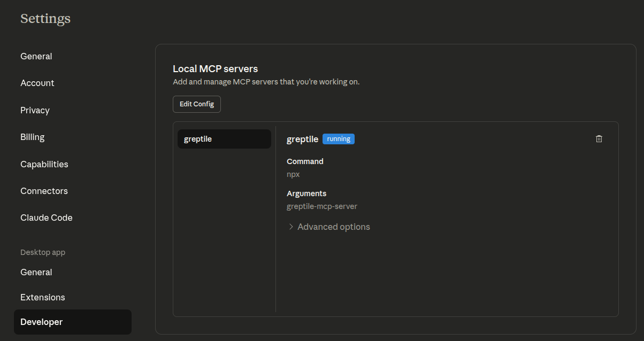Delete the greptile MCP server
Viewport: 644px width, 341px height.
pos(599,138)
